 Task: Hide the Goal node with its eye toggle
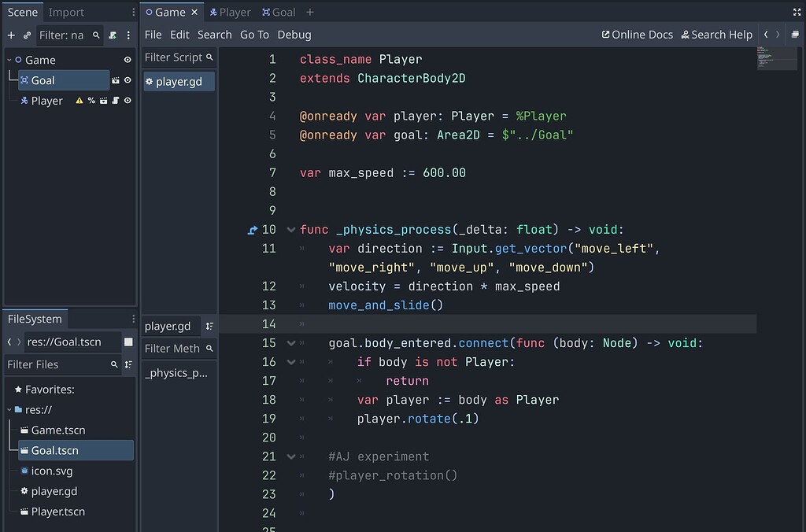pos(128,79)
